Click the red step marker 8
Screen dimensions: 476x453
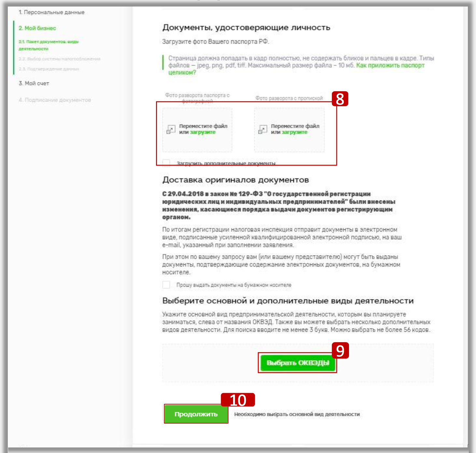coord(340,99)
